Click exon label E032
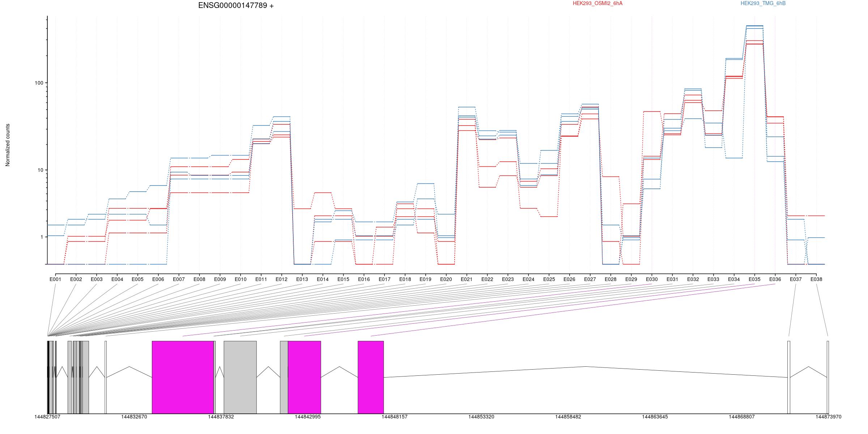Image resolution: width=868 pixels, height=434 pixels. pos(693,279)
